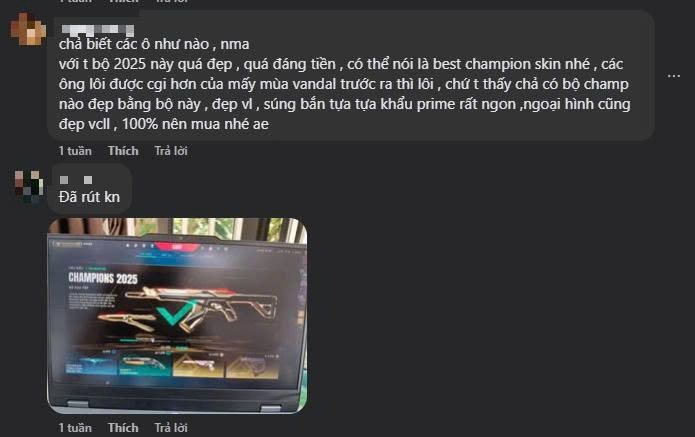
Task: Open the "1 tuần" timestamp under the long comment
Action: (x=75, y=151)
